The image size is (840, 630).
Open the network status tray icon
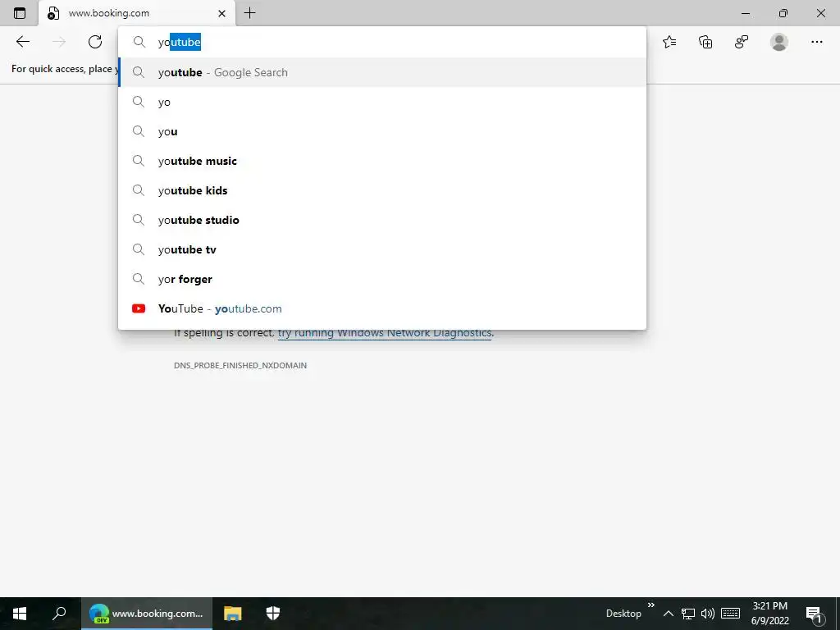coord(688,614)
